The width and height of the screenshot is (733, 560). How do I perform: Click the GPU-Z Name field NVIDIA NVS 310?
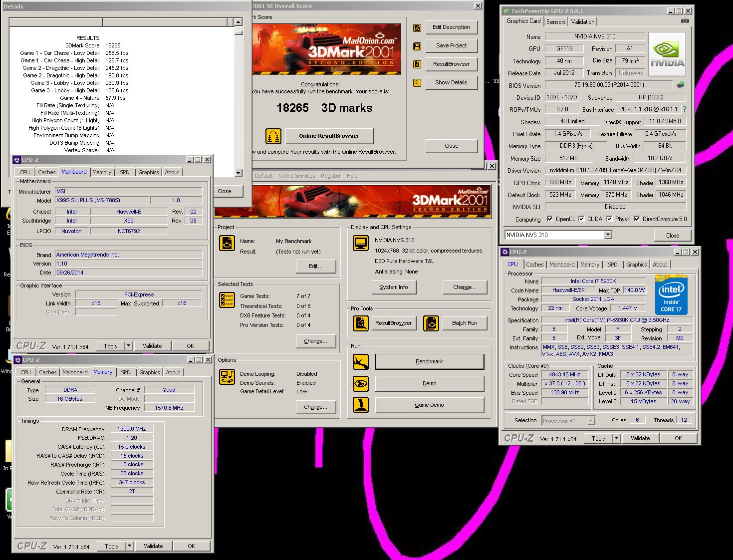pos(595,36)
